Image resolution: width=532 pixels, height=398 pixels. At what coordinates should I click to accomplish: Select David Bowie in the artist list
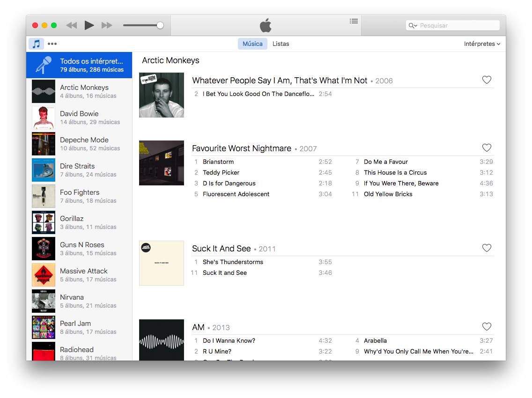(x=79, y=118)
